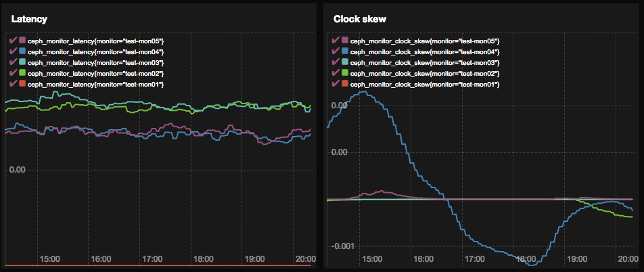Select ceph_monitor_latency test-mon01 legend label
This screenshot has height=272, width=644.
[x=96, y=84]
